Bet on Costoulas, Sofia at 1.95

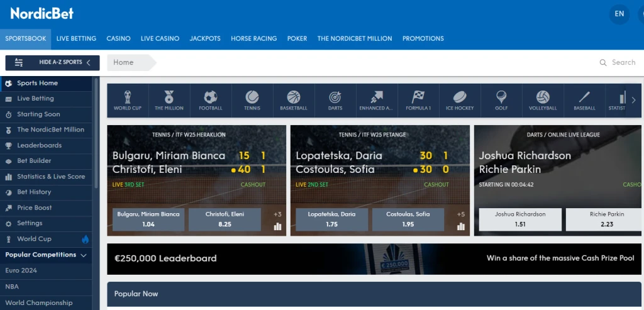click(408, 219)
